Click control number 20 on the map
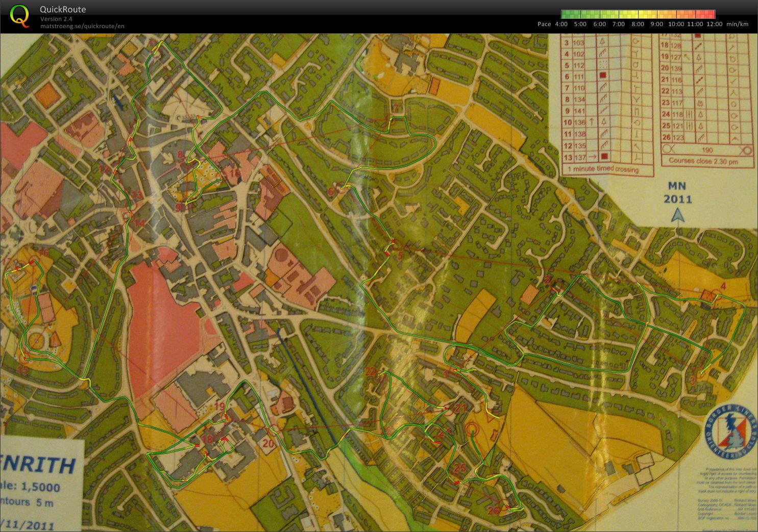This screenshot has width=758, height=532. click(x=268, y=443)
